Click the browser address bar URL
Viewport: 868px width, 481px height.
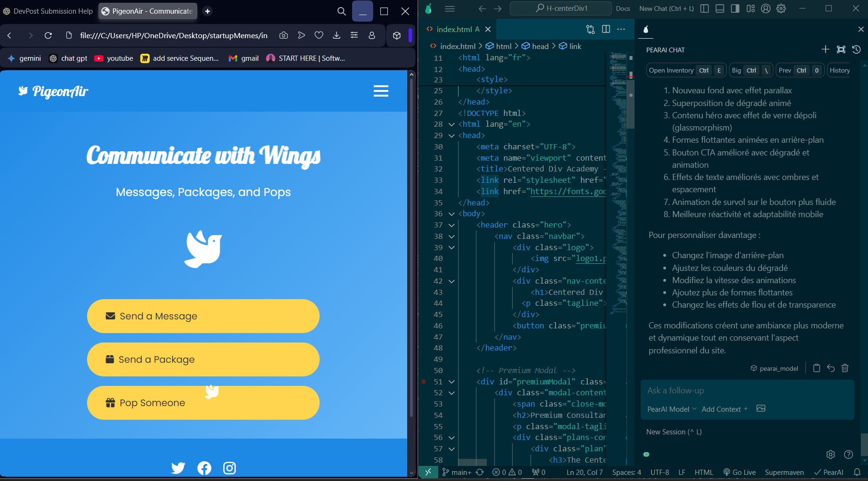coord(174,35)
